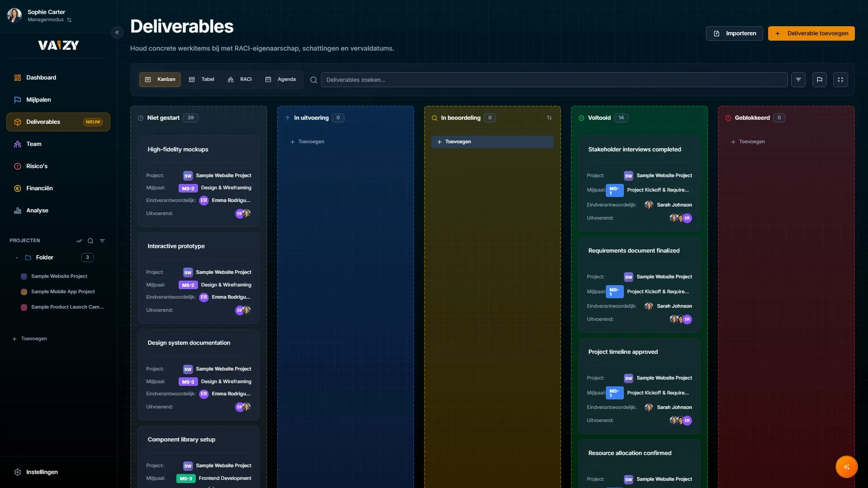This screenshot has width=868, height=488.
Task: Switch to the Agenda view
Action: (x=280, y=80)
